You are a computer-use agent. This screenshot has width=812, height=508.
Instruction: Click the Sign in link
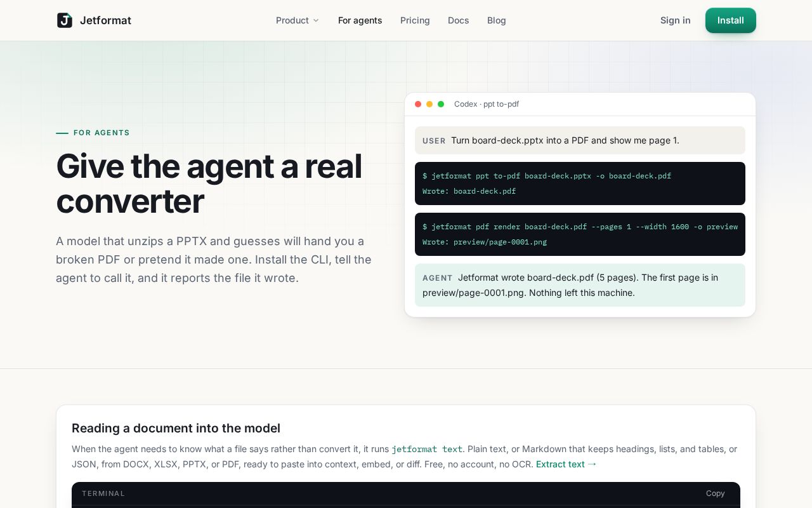(x=675, y=20)
